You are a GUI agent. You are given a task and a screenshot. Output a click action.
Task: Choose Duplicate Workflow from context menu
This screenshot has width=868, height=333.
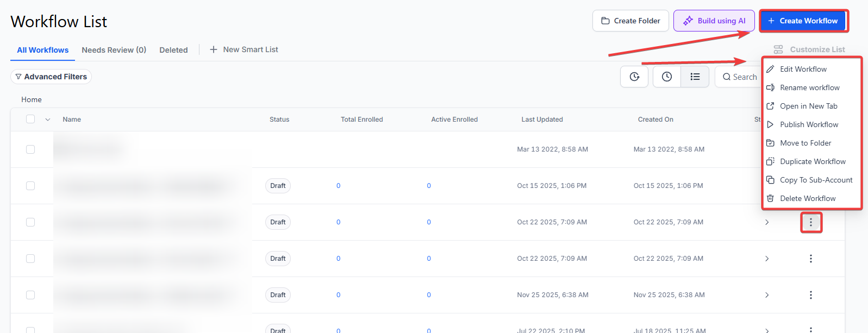(x=812, y=161)
